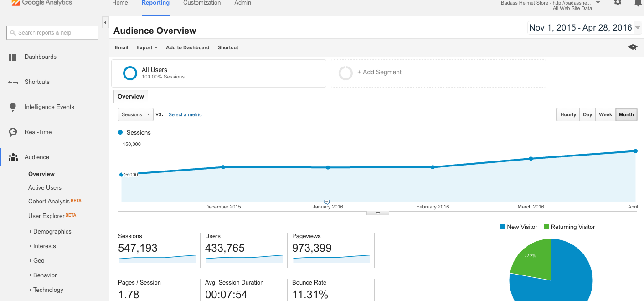Click the March 2016 data point on chart
The height and width of the screenshot is (301, 644).
click(531, 159)
